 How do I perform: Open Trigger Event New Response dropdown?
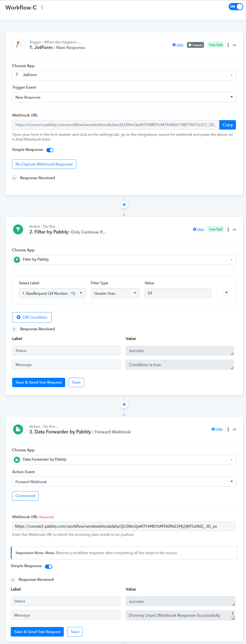click(x=124, y=97)
